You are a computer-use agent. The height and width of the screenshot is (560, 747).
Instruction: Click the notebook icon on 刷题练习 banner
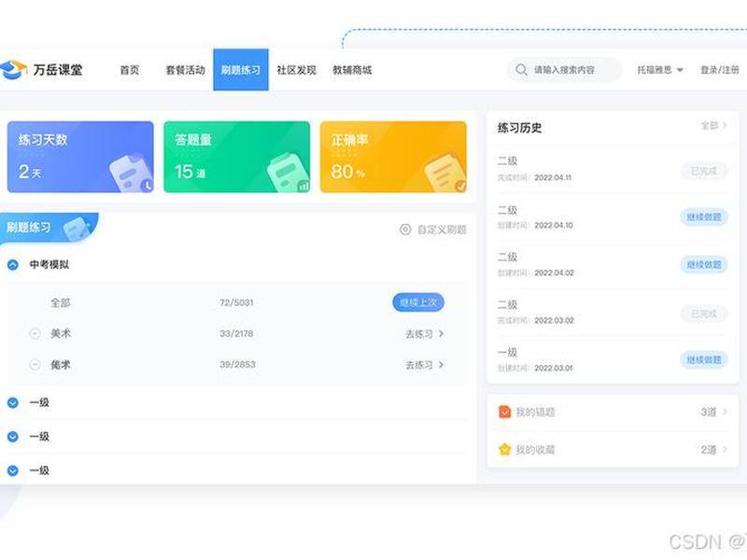pos(77,229)
